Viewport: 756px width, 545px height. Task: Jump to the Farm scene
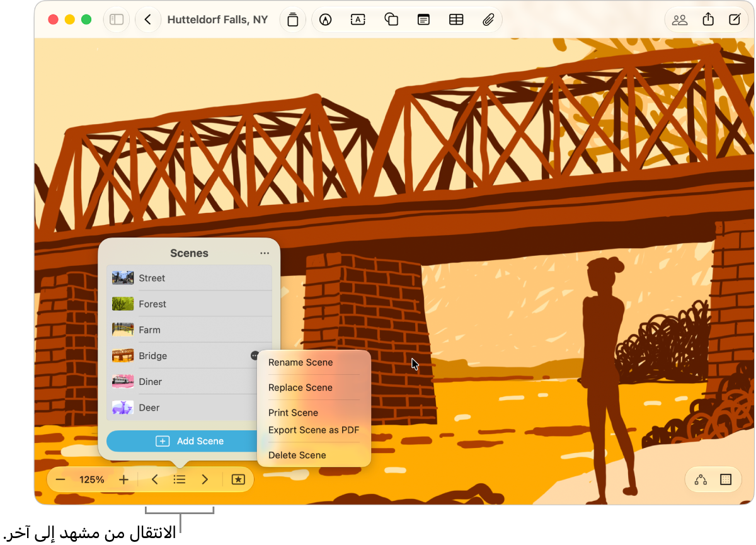[x=189, y=330]
